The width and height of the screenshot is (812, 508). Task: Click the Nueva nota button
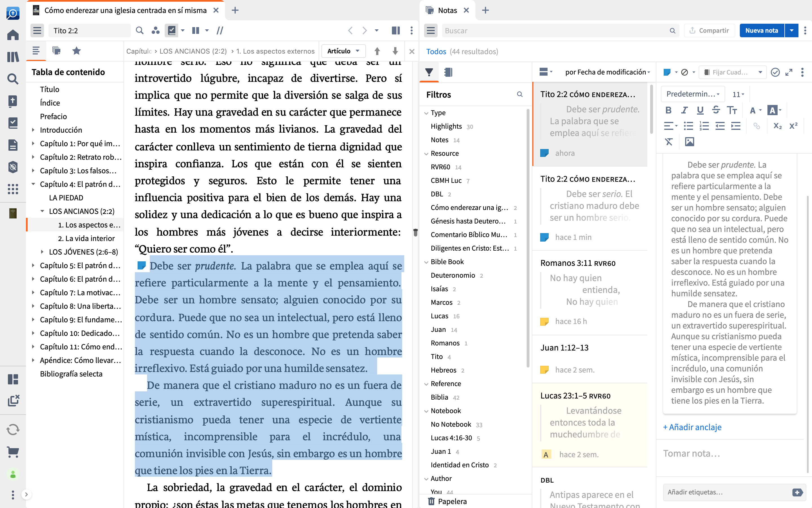point(761,30)
